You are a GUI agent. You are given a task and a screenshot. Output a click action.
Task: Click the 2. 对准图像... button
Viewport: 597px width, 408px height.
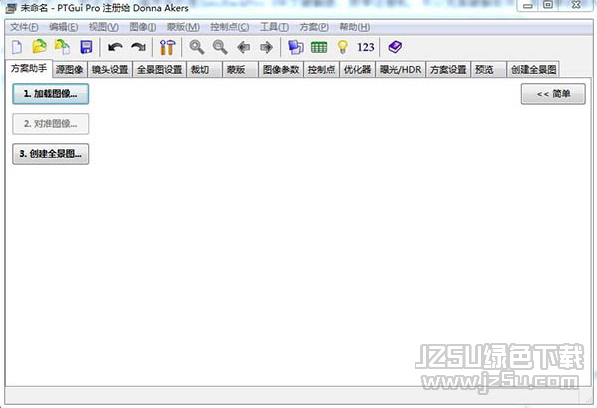[x=51, y=124]
